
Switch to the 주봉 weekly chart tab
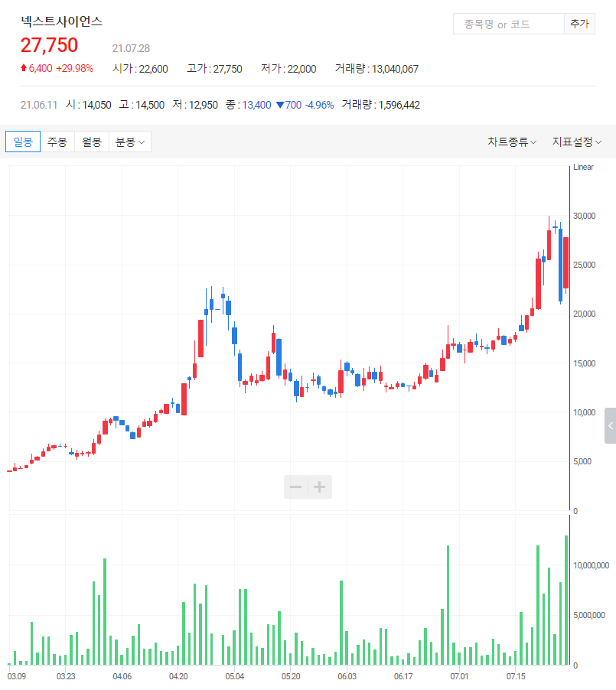pos(57,142)
